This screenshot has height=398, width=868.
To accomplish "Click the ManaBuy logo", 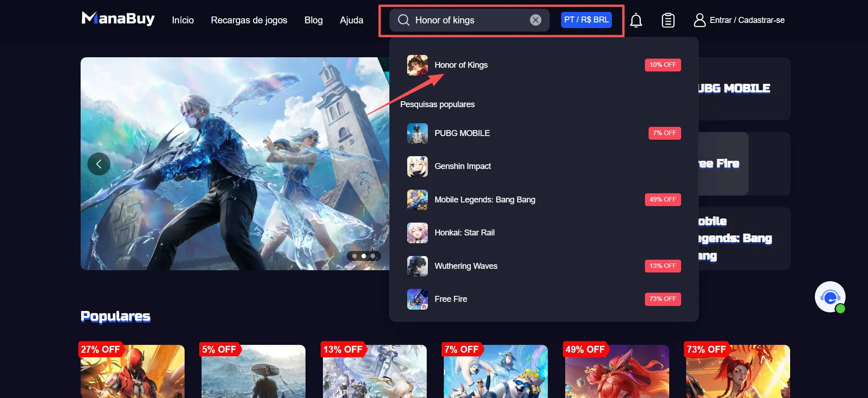I will pos(118,19).
